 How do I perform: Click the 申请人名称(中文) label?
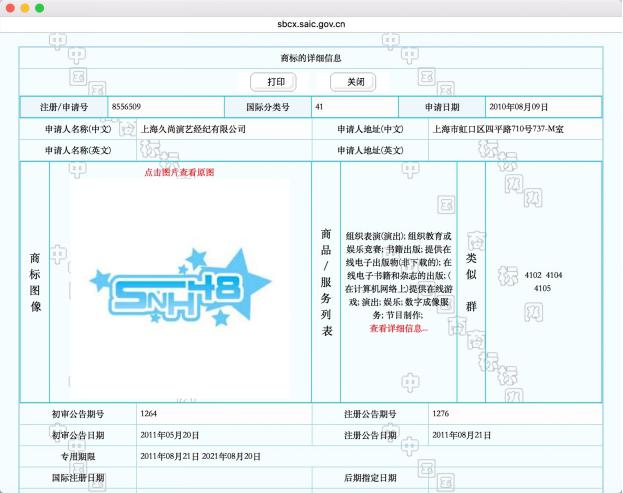pos(78,129)
